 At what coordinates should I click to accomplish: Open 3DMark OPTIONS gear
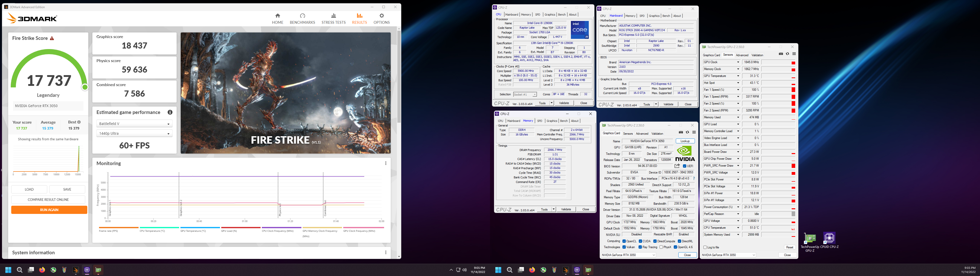pyautogui.click(x=381, y=19)
